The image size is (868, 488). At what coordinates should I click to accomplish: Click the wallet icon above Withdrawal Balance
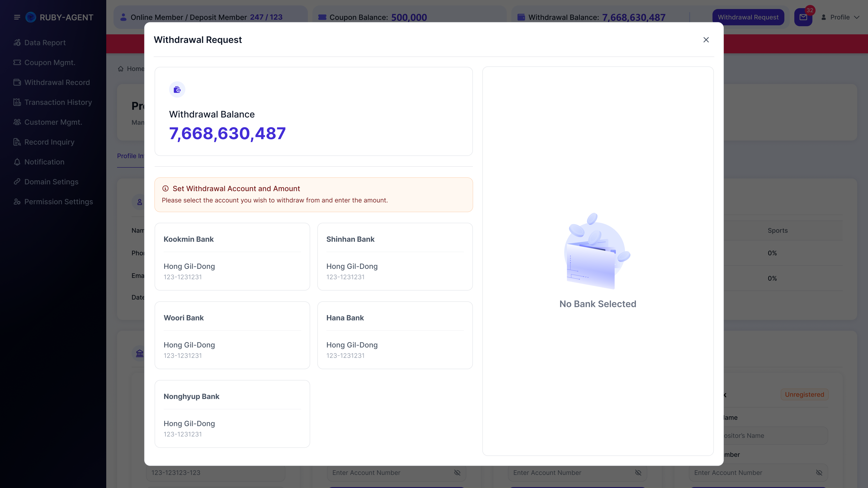point(177,90)
